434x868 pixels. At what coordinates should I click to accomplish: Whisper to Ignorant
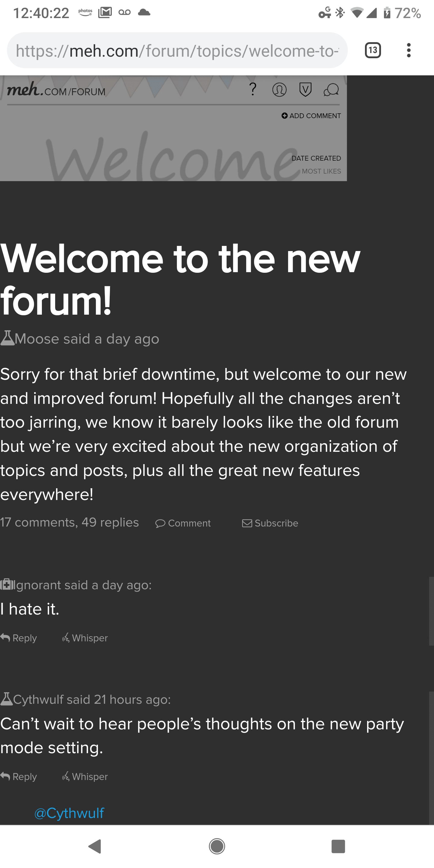pos(85,638)
